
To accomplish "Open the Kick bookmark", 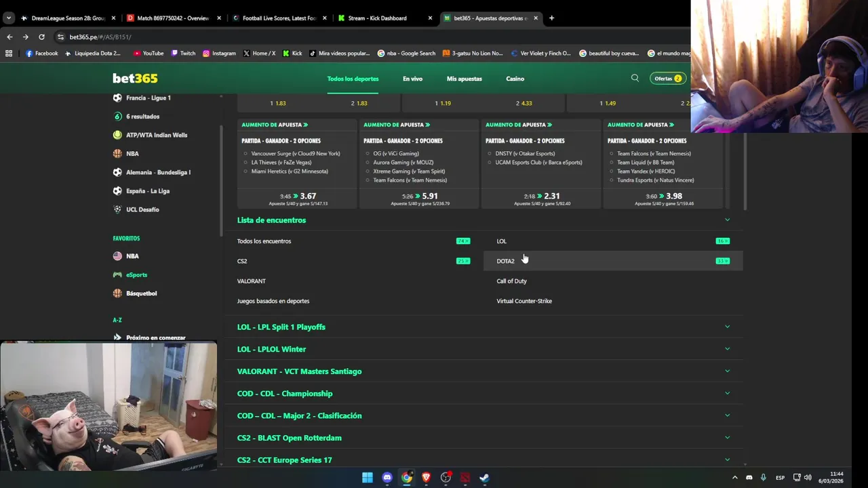I will coord(292,53).
